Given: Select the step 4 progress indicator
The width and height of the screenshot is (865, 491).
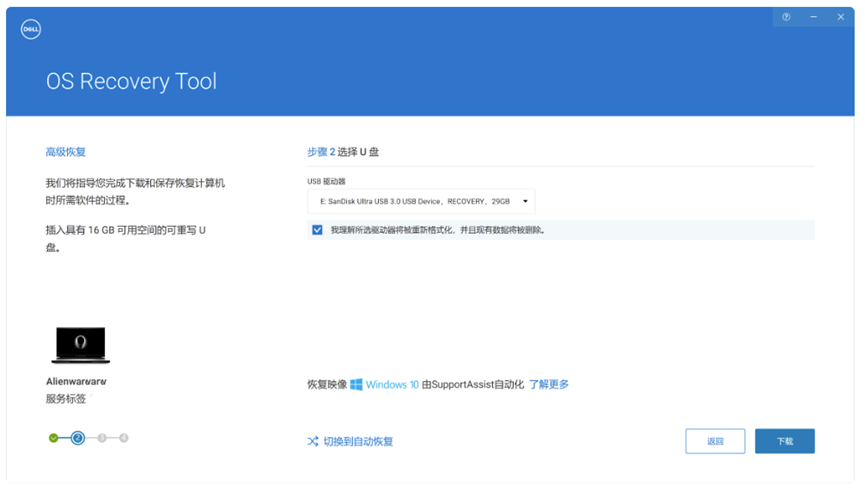Looking at the screenshot, I should (x=124, y=438).
